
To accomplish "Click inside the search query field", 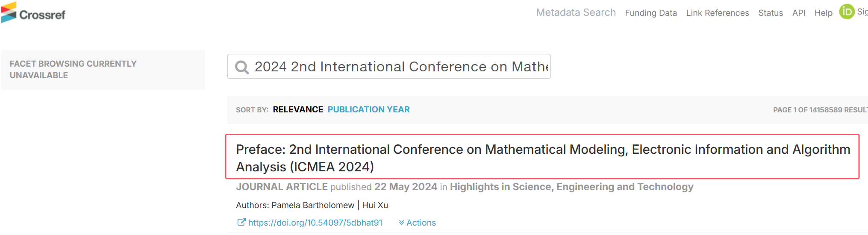I will 389,66.
